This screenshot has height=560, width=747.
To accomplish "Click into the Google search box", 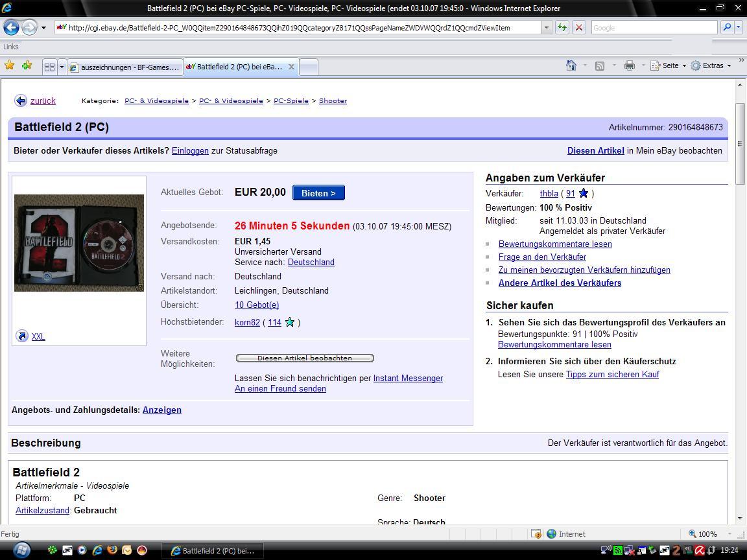I will pos(654,28).
